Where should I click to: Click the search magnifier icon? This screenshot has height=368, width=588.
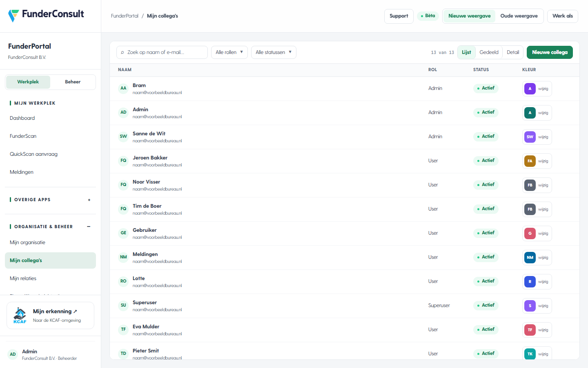click(x=122, y=52)
